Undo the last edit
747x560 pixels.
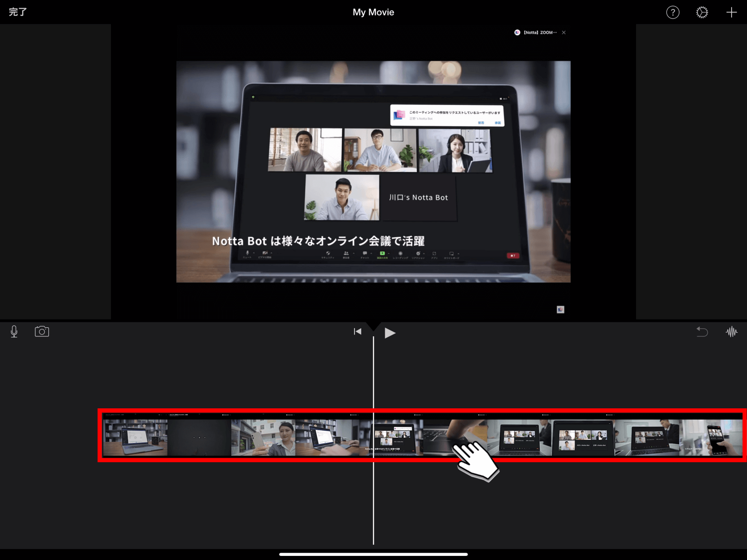coord(702,332)
